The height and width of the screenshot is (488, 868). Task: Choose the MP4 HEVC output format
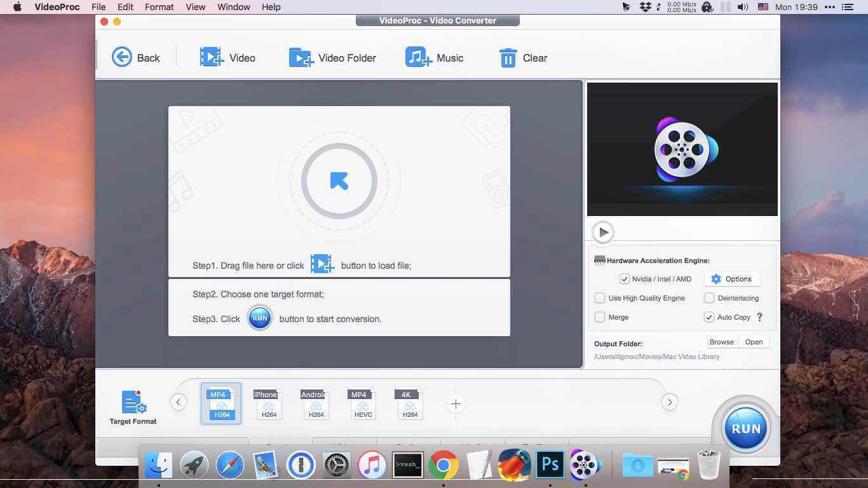[x=362, y=403]
